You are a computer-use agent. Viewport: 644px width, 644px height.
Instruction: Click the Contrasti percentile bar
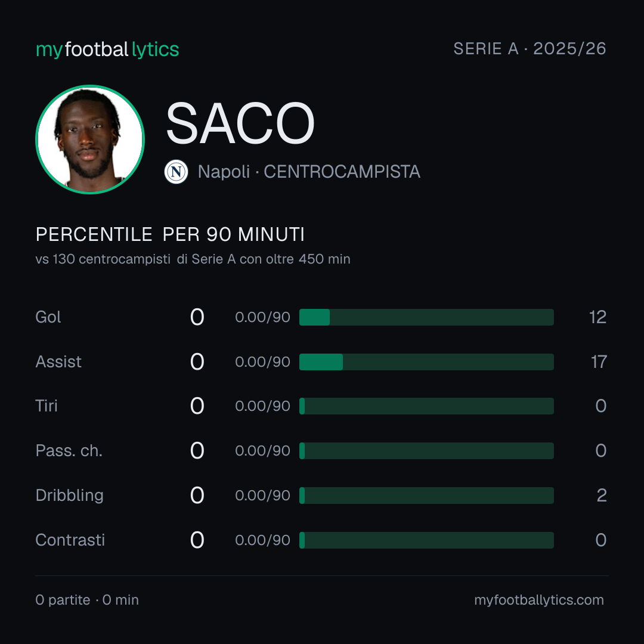point(426,540)
